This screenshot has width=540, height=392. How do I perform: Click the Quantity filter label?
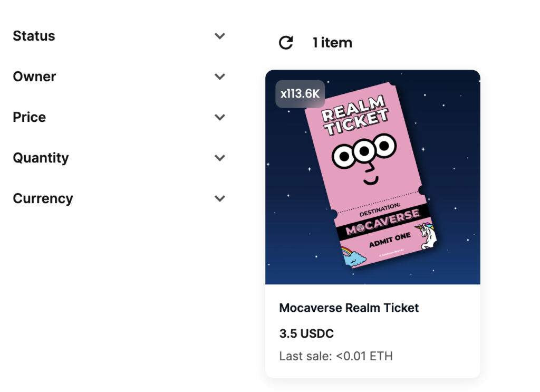41,158
